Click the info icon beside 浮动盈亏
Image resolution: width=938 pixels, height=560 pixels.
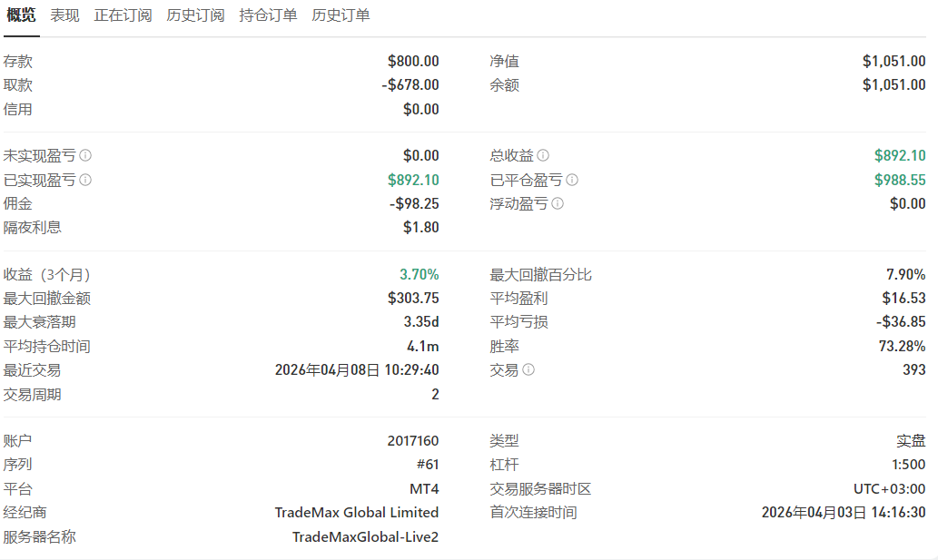[558, 203]
